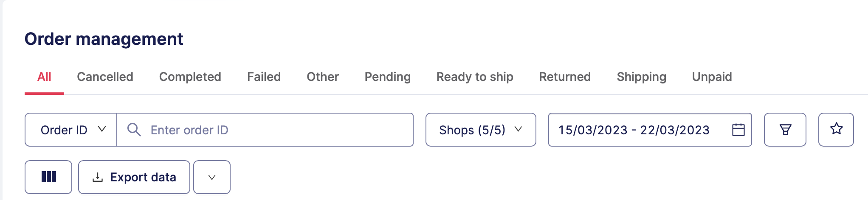
Task: Open the column layout icon button
Action: pos(48,177)
